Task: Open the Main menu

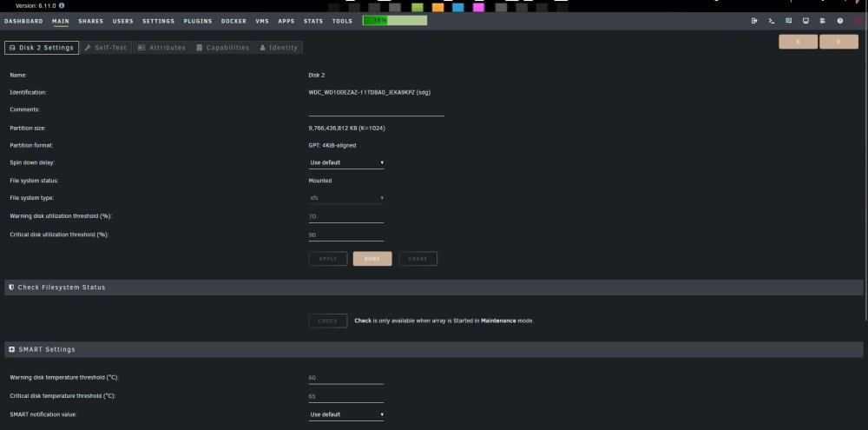Action: click(61, 21)
